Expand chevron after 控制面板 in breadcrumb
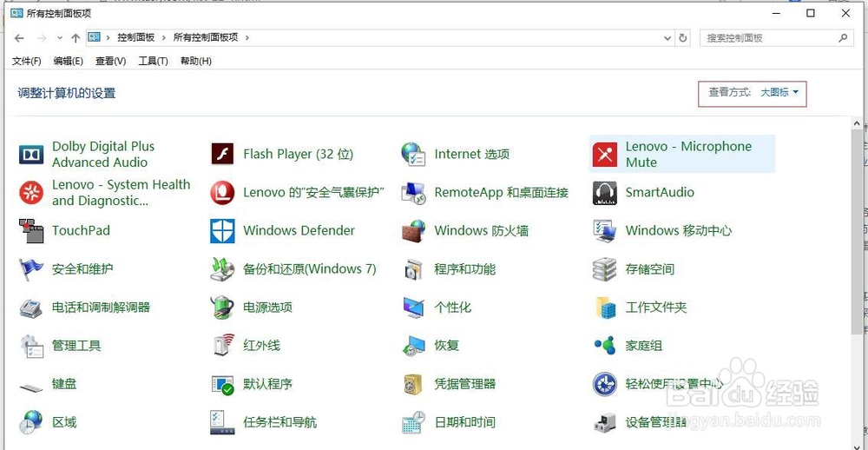 click(x=164, y=37)
